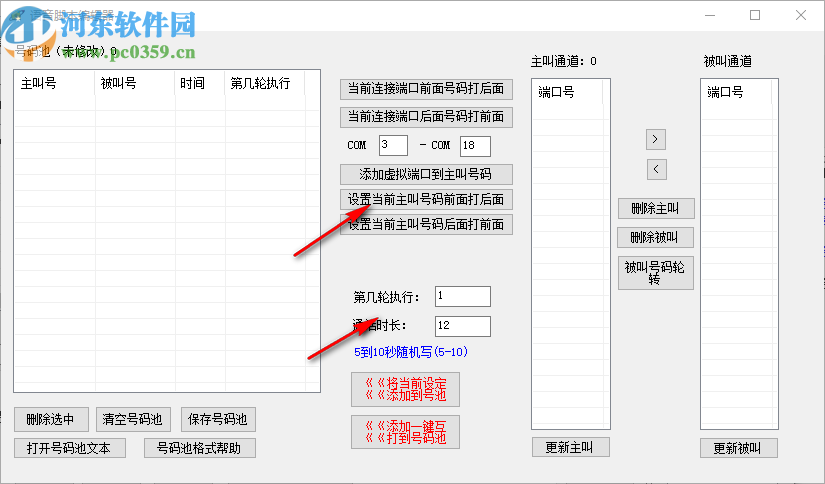Select 端口号 header in 被叫通道 list
Image resolution: width=825 pixels, height=484 pixels.
tap(737, 93)
